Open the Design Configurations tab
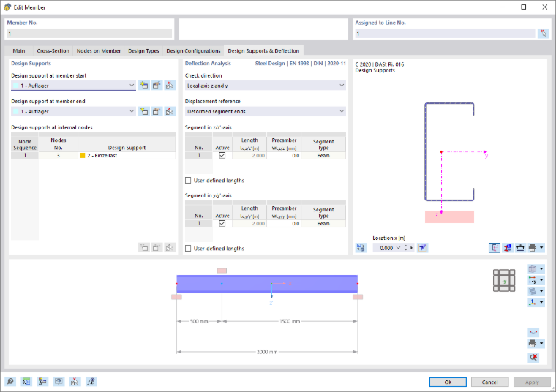Image resolution: width=556 pixels, height=392 pixels. [193, 50]
